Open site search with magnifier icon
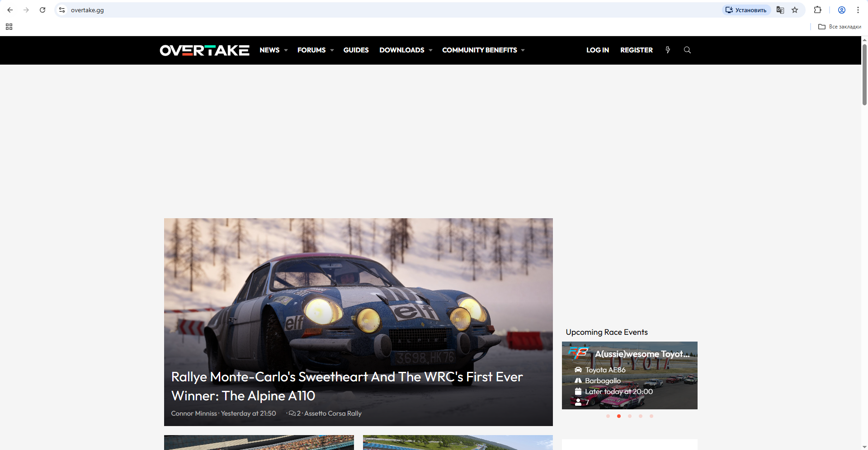868x450 pixels. tap(687, 50)
